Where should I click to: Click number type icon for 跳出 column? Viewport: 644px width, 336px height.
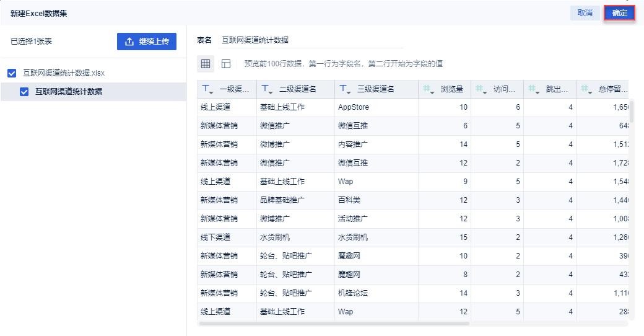coord(533,89)
